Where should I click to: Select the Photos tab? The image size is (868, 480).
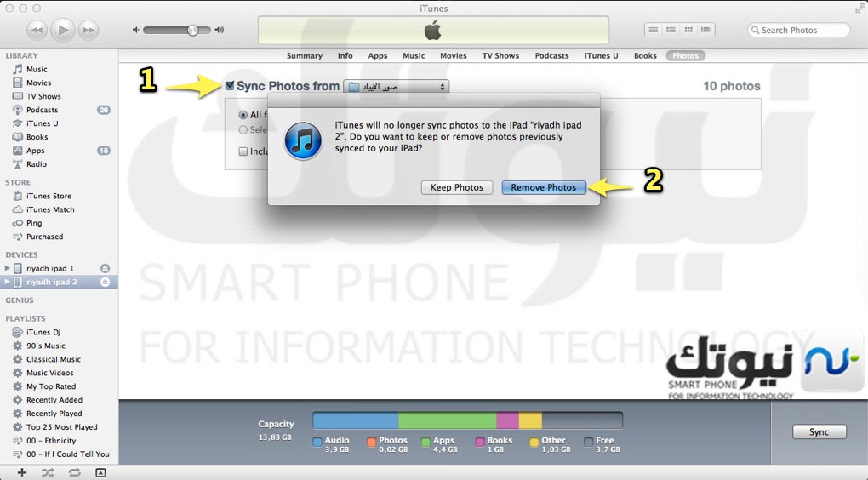coord(685,56)
